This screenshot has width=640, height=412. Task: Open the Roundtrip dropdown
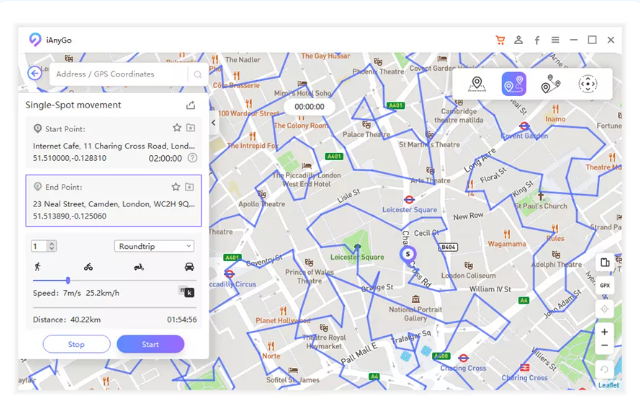point(153,246)
